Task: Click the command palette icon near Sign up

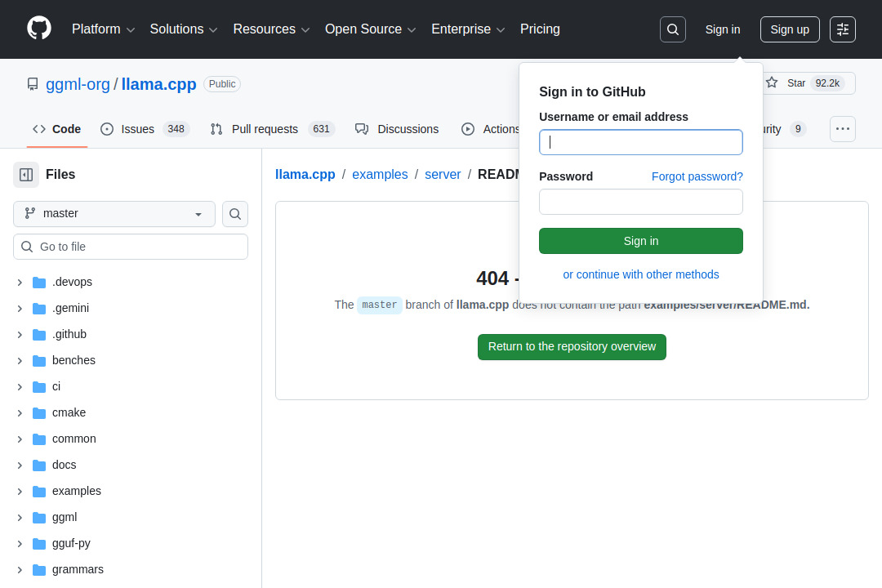Action: pyautogui.click(x=842, y=29)
